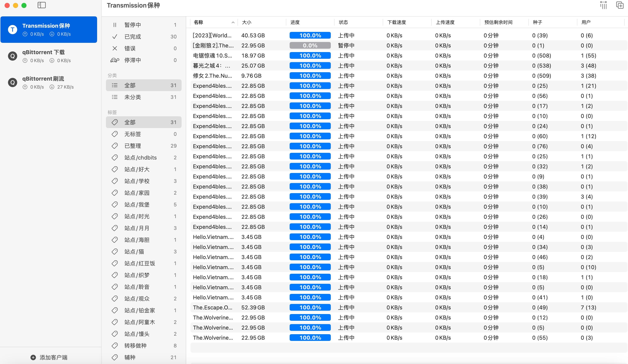This screenshot has width=628, height=364.
Task: Sort by 名称 column header
Action: pos(214,22)
